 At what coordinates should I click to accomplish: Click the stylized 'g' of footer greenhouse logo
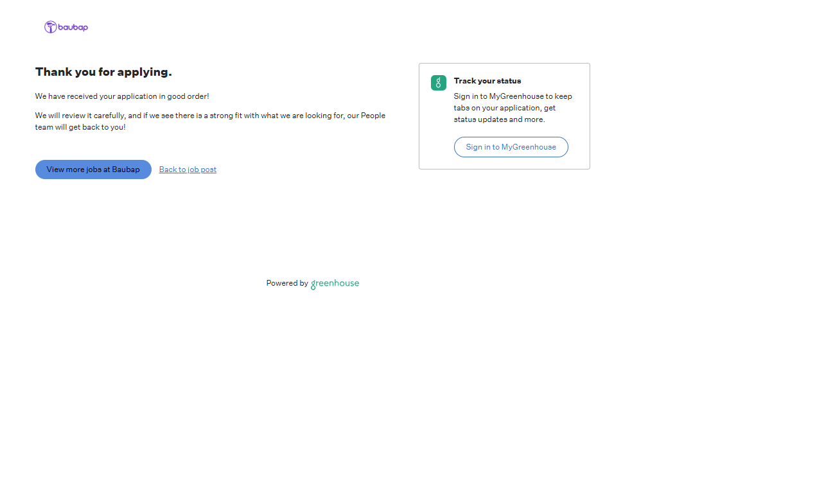coord(313,284)
